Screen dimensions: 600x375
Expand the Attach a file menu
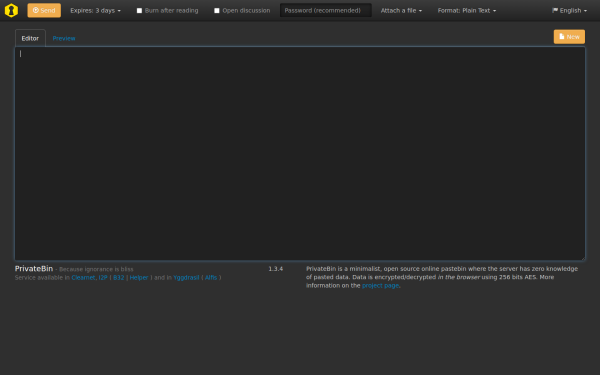point(401,11)
